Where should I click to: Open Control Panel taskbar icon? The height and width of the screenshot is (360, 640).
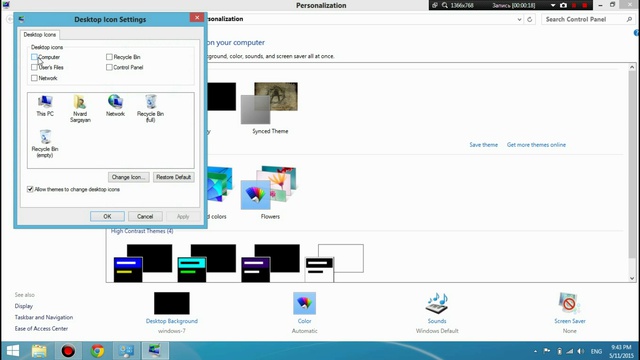click(x=126, y=351)
